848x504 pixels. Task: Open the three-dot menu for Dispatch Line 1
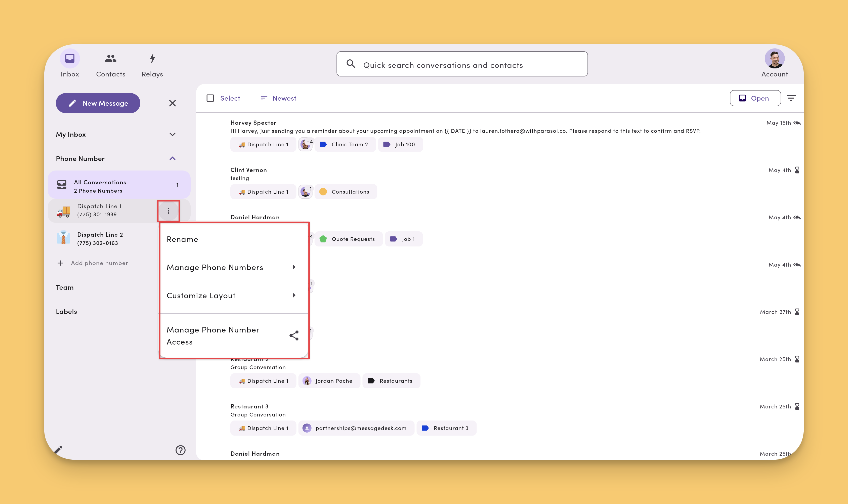coord(168,211)
